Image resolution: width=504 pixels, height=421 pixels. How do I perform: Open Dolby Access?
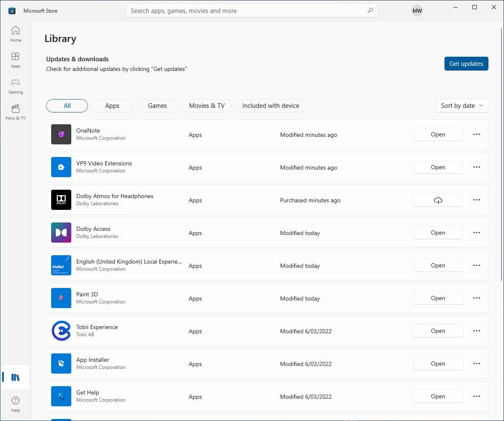[x=438, y=233]
